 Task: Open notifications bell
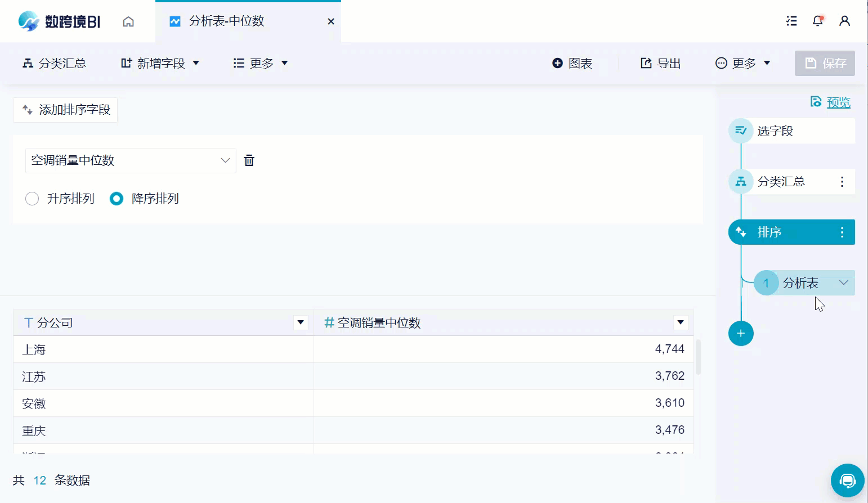[818, 21]
